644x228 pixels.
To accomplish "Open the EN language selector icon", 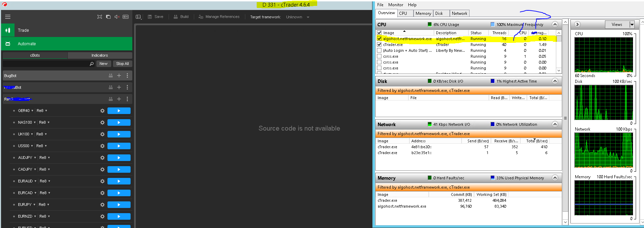I will click(x=126, y=17).
